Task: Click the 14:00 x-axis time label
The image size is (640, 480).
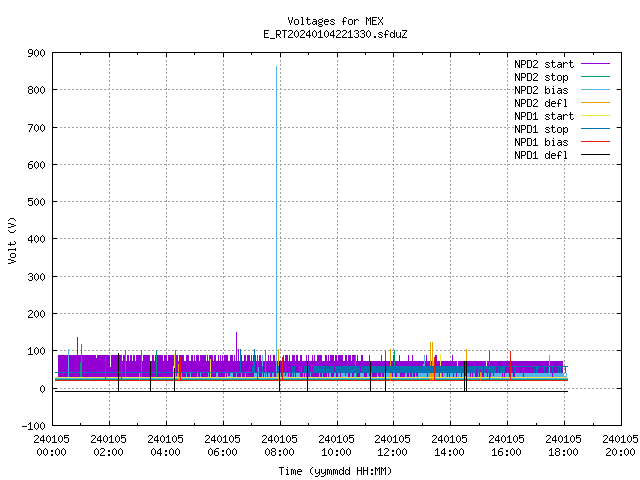Action: pyautogui.click(x=449, y=452)
